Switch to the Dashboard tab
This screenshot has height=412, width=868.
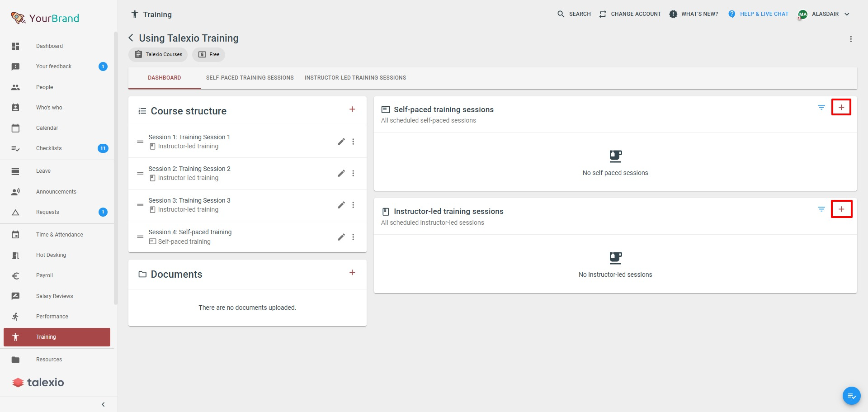(165, 78)
